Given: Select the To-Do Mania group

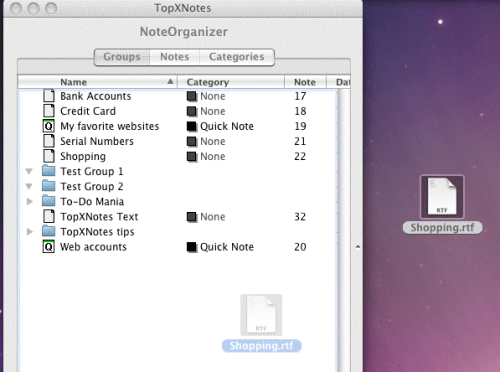Looking at the screenshot, I should [x=92, y=201].
